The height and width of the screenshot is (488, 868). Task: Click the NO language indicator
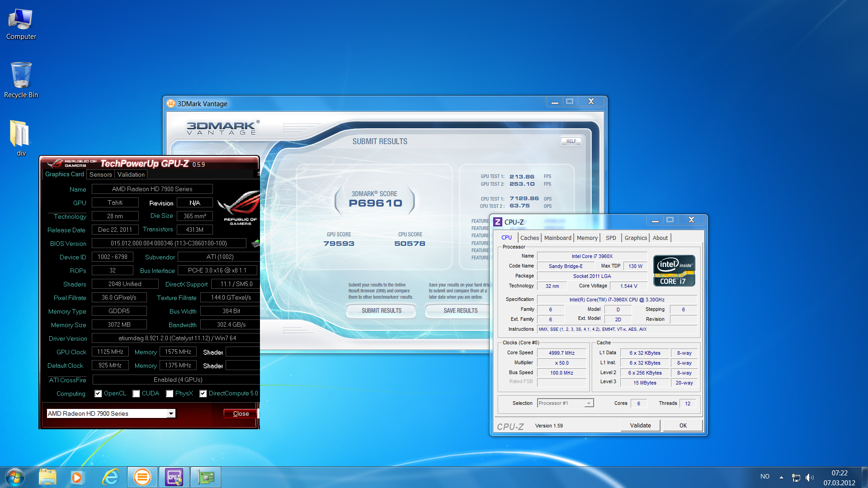point(765,477)
